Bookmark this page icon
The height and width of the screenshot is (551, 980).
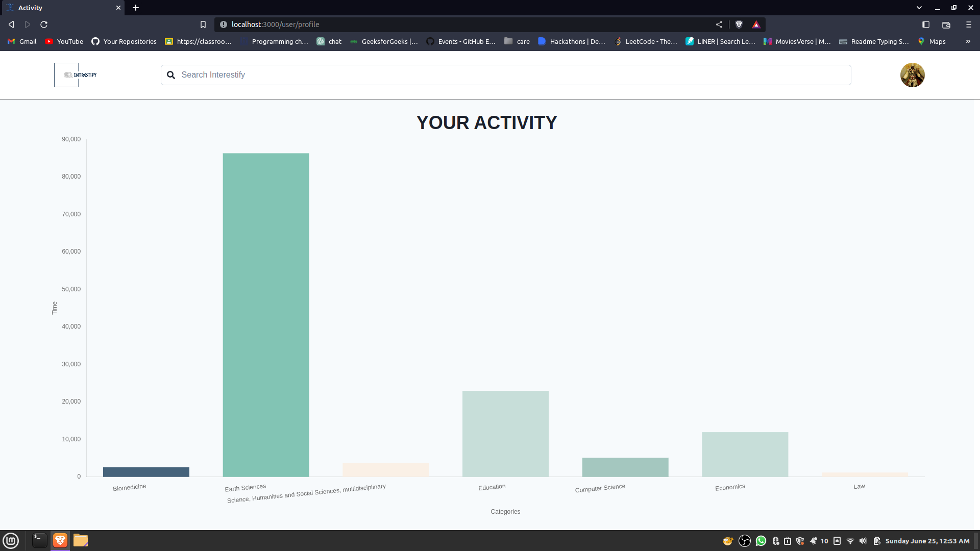(203, 24)
